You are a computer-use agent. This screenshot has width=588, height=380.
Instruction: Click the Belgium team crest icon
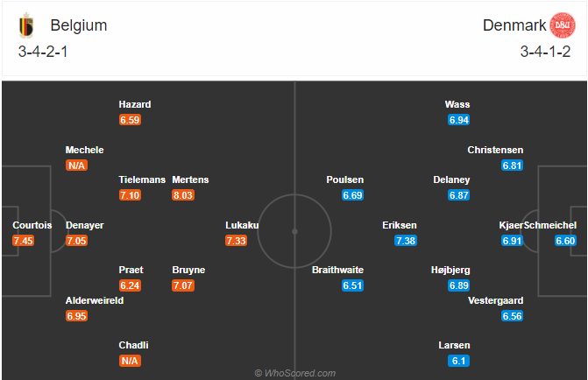click(26, 25)
